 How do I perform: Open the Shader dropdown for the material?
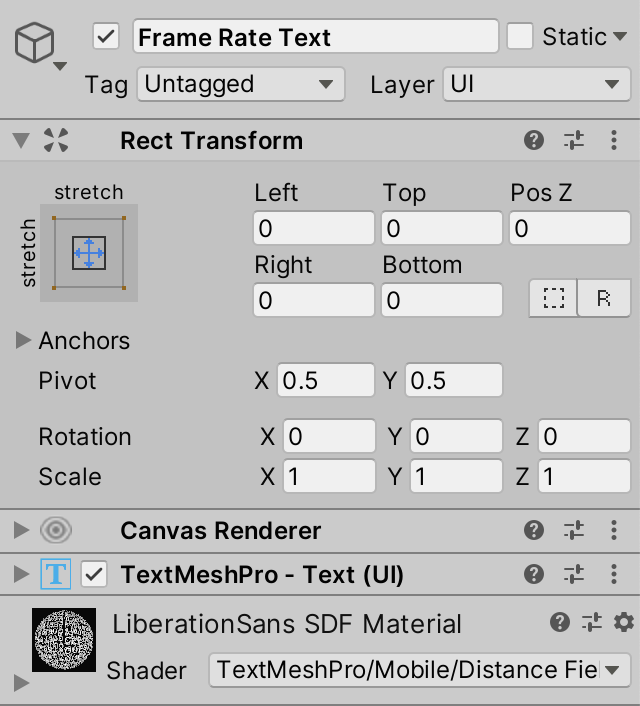(419, 670)
